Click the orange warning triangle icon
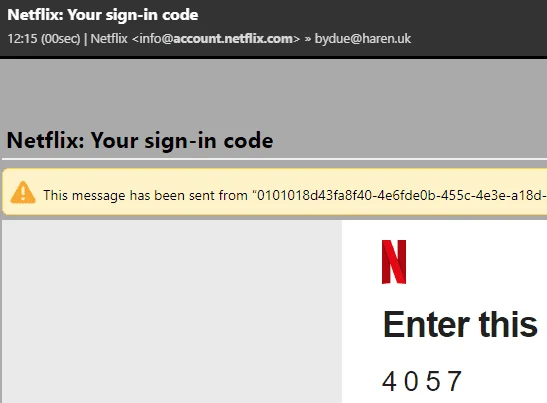547x403 pixels. (23, 192)
